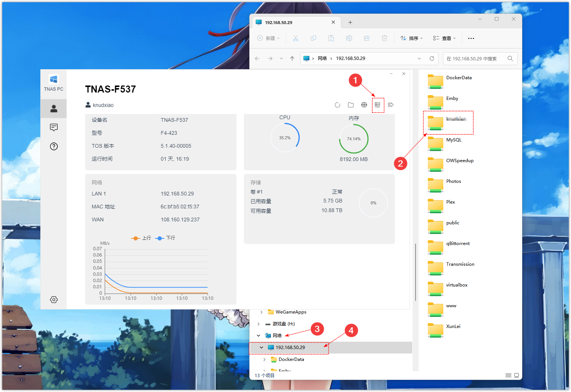Select WeGameApps in the navigation tree

pyautogui.click(x=291, y=312)
